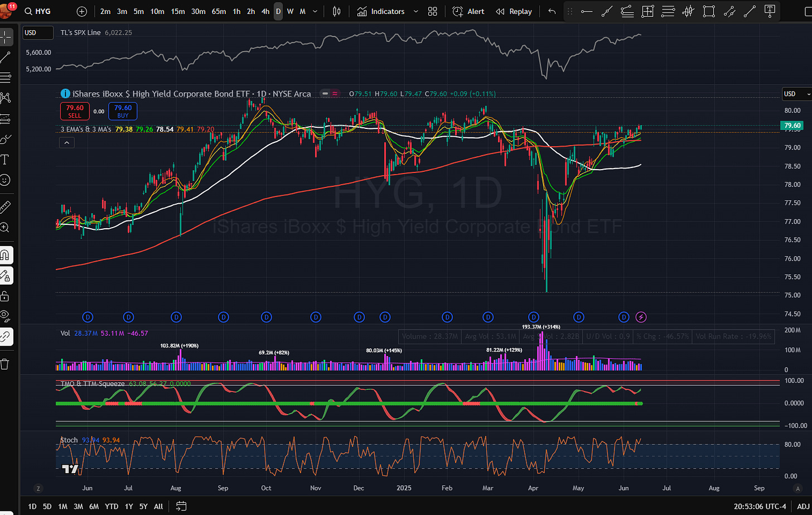Select the W weekly interval
812x515 pixels.
pyautogui.click(x=290, y=11)
